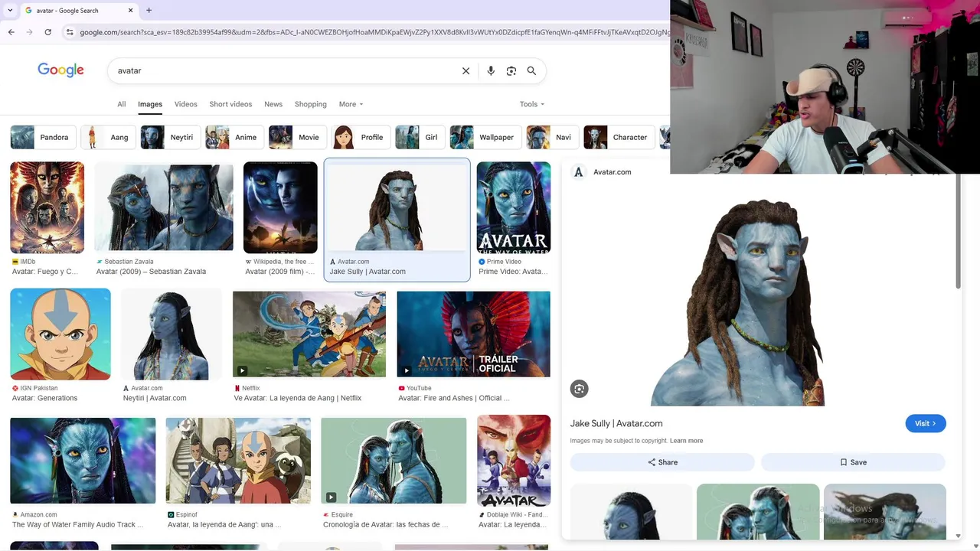Open the Shopping tab
The image size is (980, 551).
pyautogui.click(x=311, y=104)
